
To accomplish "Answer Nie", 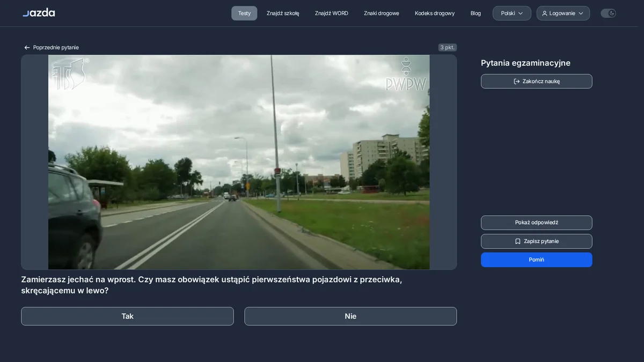I will [x=350, y=316].
